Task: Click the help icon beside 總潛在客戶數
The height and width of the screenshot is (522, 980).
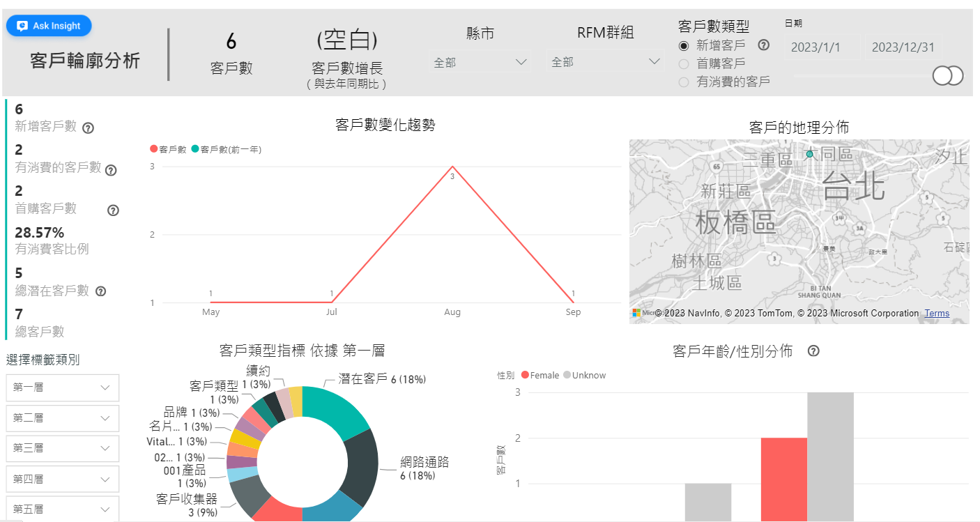Action: pyautogui.click(x=100, y=291)
